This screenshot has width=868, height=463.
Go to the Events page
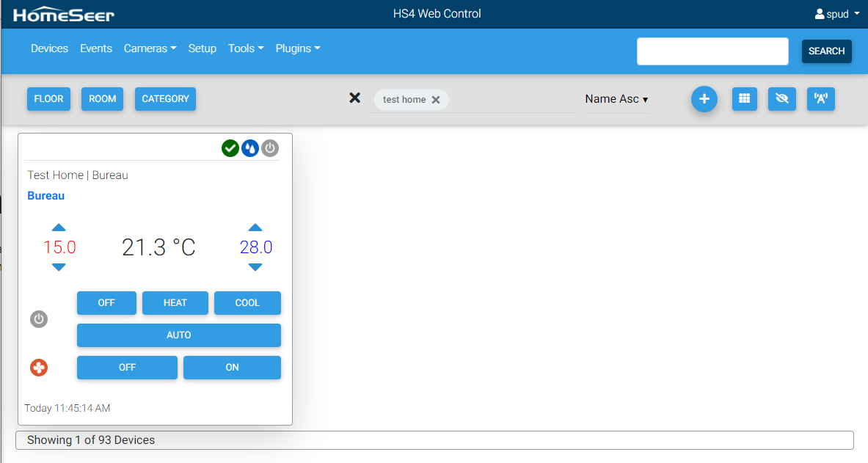(x=96, y=48)
